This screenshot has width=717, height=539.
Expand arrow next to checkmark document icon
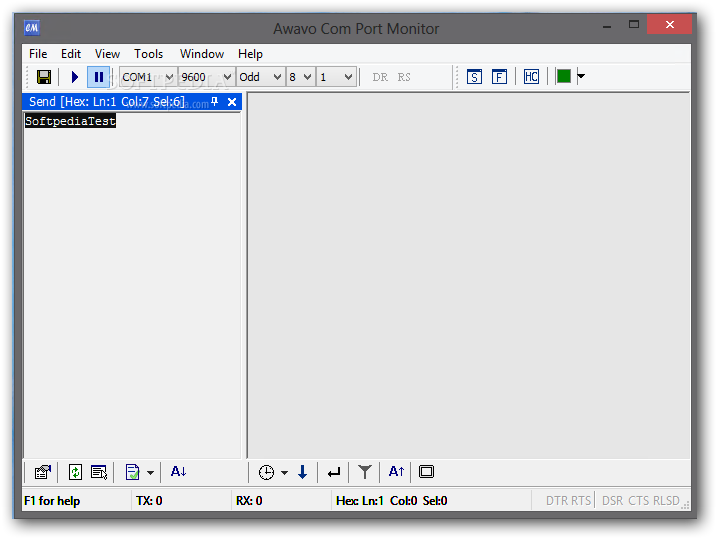point(150,472)
